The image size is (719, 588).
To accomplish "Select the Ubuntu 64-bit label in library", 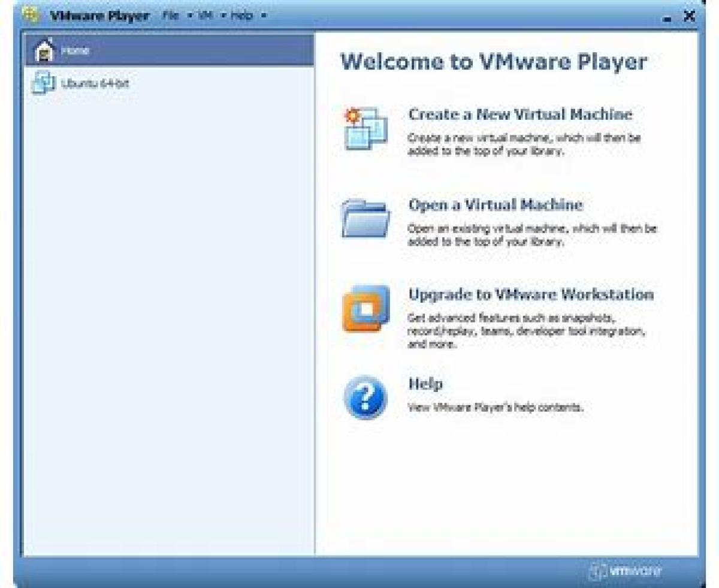I will [95, 83].
